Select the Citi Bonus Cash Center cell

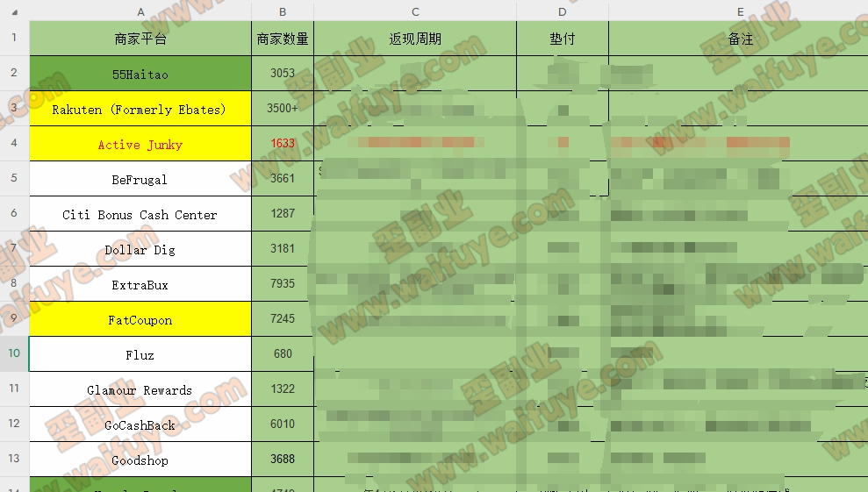click(x=140, y=214)
